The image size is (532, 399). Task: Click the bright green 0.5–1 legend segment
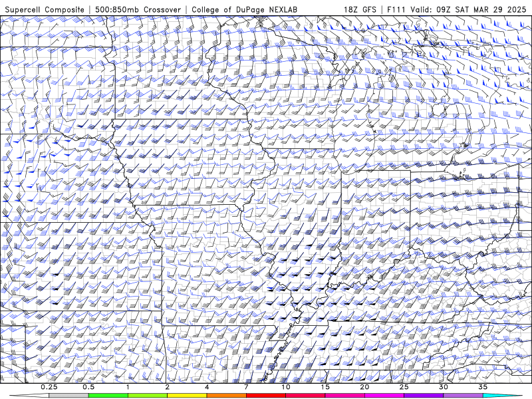coord(108,396)
